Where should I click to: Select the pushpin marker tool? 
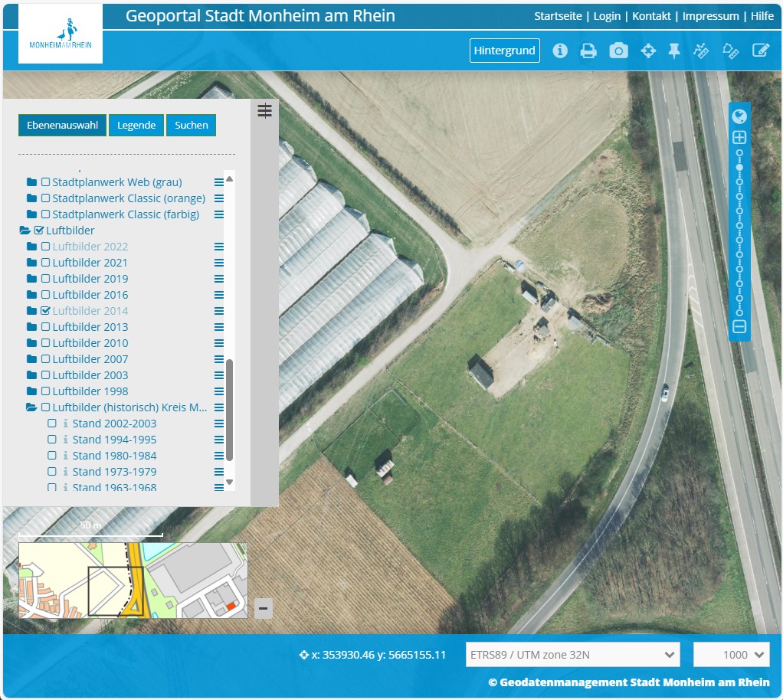pos(674,51)
